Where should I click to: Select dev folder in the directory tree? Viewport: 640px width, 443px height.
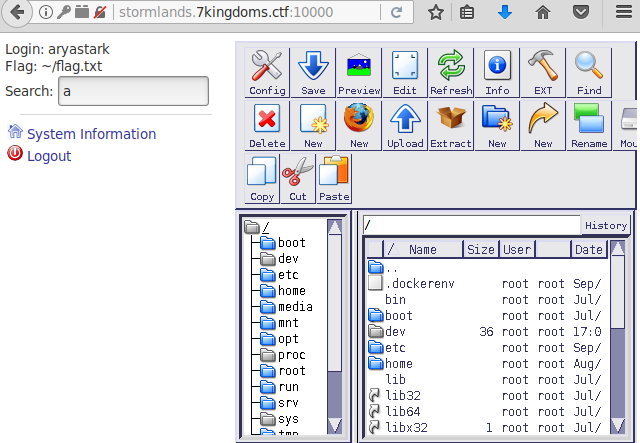tap(288, 258)
